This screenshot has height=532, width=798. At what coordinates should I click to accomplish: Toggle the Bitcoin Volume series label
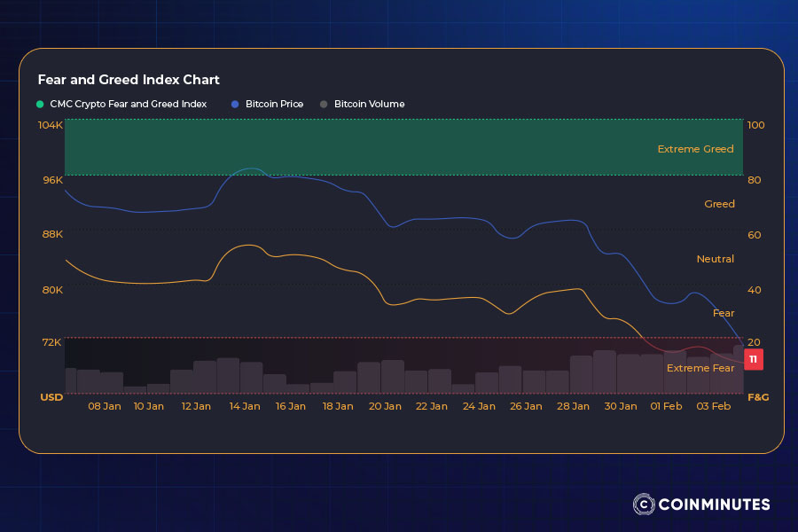click(369, 105)
